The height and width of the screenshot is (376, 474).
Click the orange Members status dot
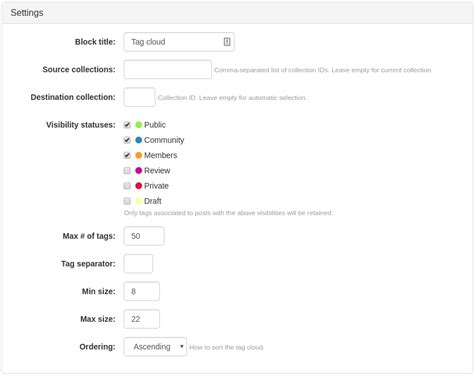[139, 155]
